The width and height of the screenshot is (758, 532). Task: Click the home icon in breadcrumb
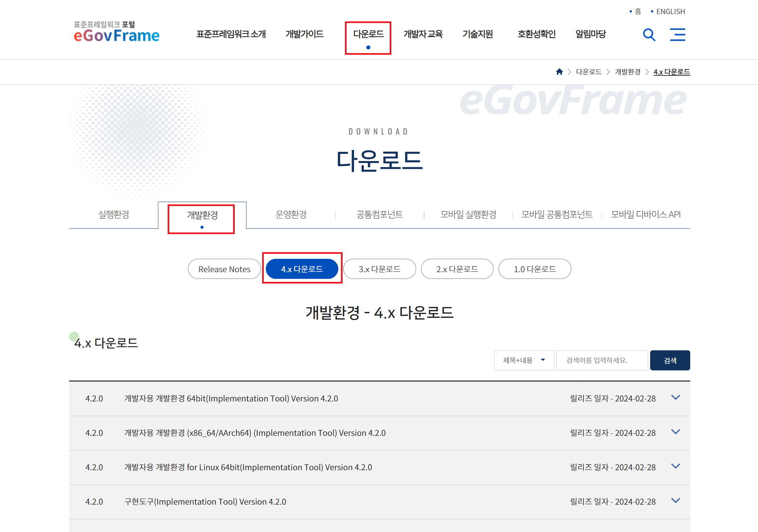559,72
